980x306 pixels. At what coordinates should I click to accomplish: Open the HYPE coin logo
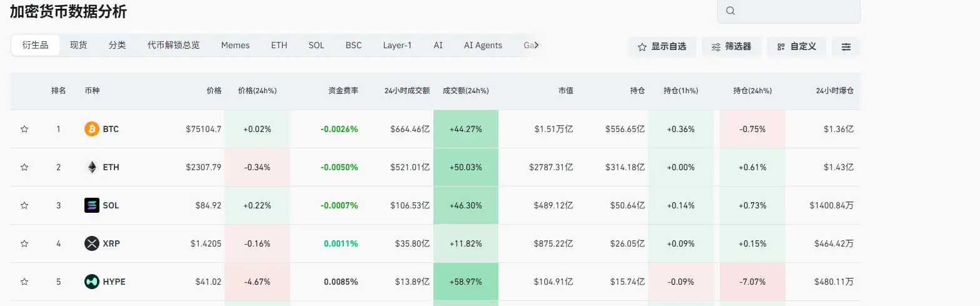point(92,282)
